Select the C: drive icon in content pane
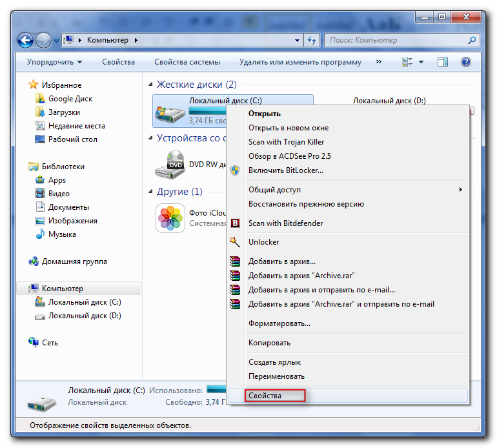This screenshot has width=497, height=448. [x=170, y=114]
